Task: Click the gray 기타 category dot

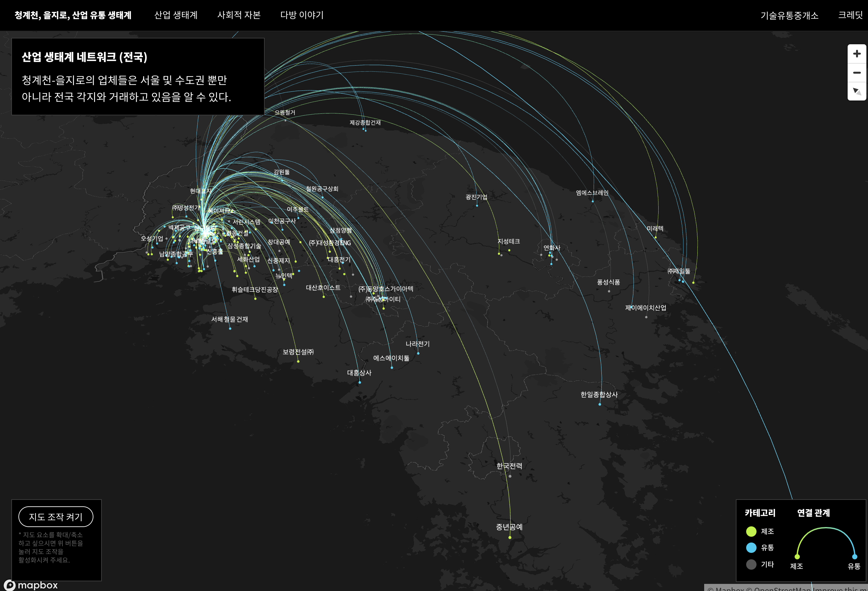Action: pyautogui.click(x=751, y=564)
